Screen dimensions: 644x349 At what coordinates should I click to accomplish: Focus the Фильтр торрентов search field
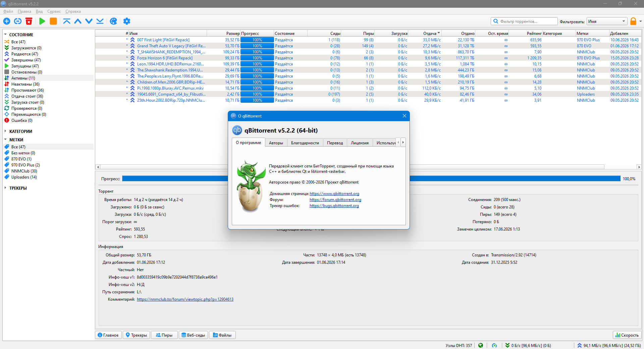pyautogui.click(x=524, y=21)
